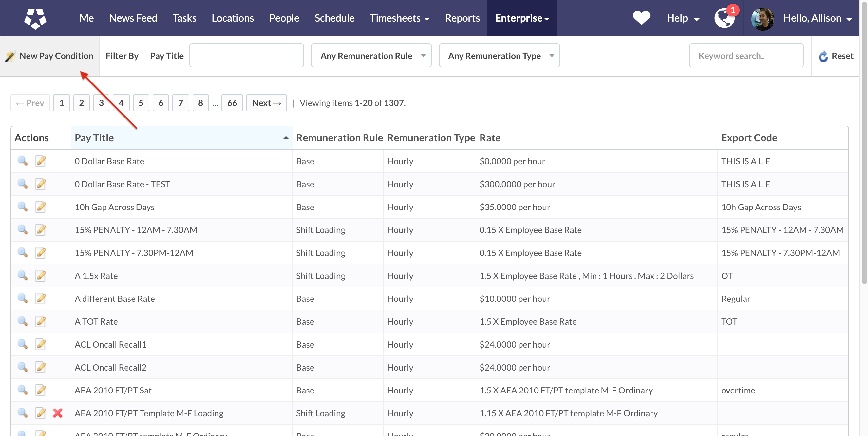Edit the A TOT Rate pay condition
Viewport: 868px width, 436px height.
41,321
